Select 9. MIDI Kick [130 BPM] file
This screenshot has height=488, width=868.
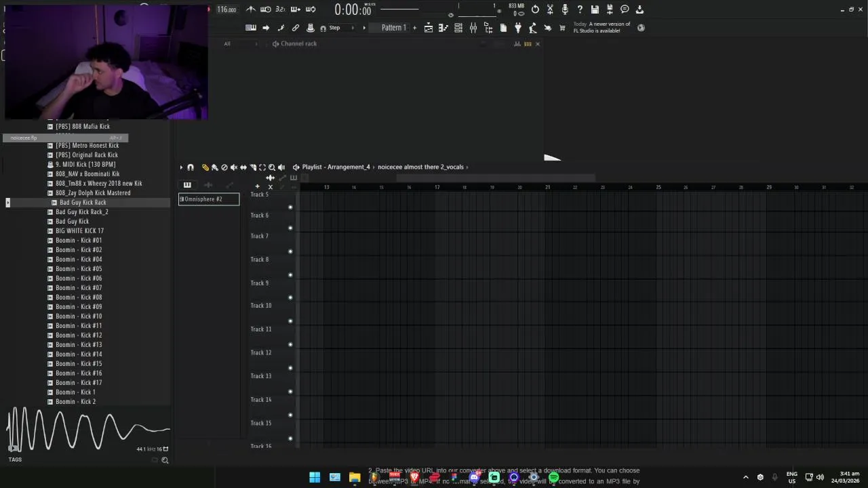(x=85, y=165)
